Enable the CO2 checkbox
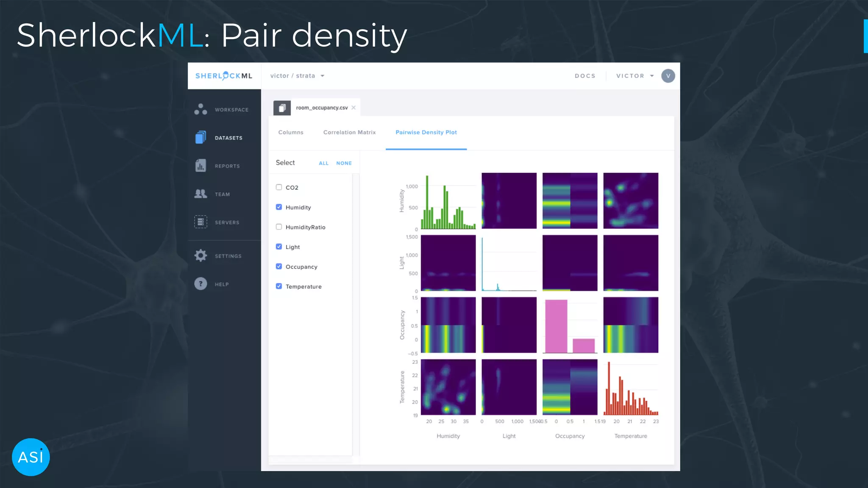Viewport: 868px width, 488px height. 279,187
